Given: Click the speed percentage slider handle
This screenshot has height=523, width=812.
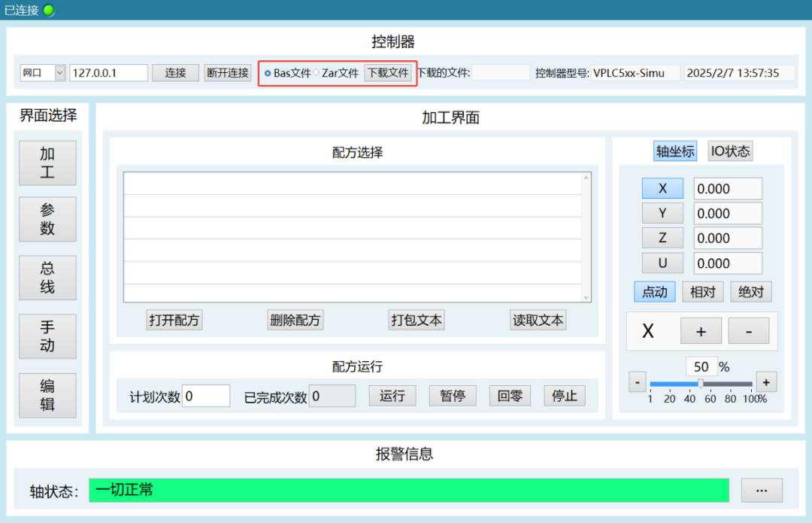Looking at the screenshot, I should (700, 384).
